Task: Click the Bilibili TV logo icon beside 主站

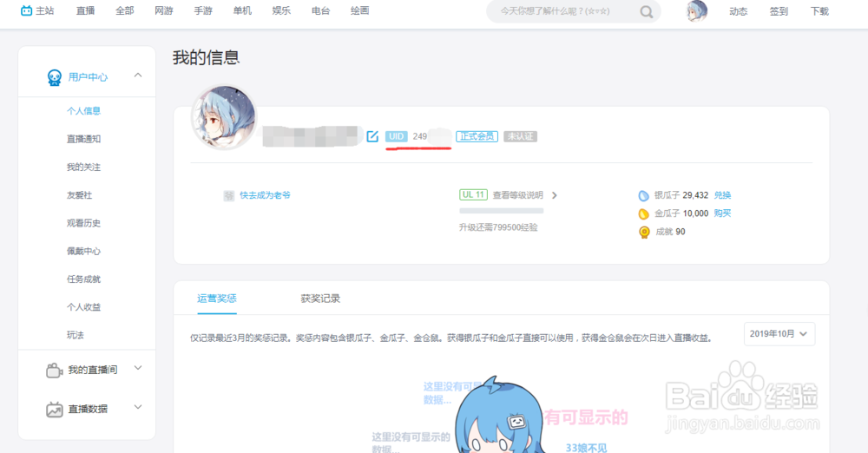Action: [x=26, y=10]
